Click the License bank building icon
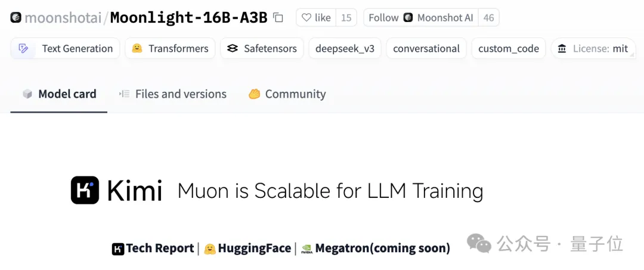Screen dimensions: 644x270 [562, 49]
